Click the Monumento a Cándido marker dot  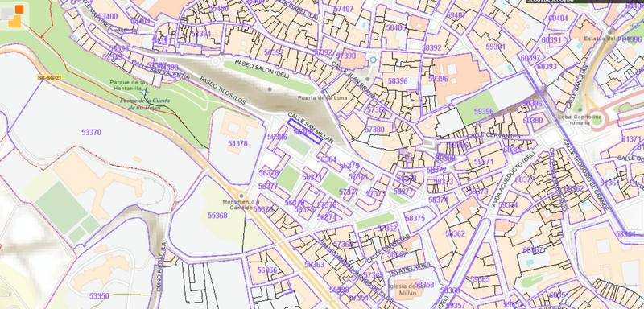(x=241, y=196)
